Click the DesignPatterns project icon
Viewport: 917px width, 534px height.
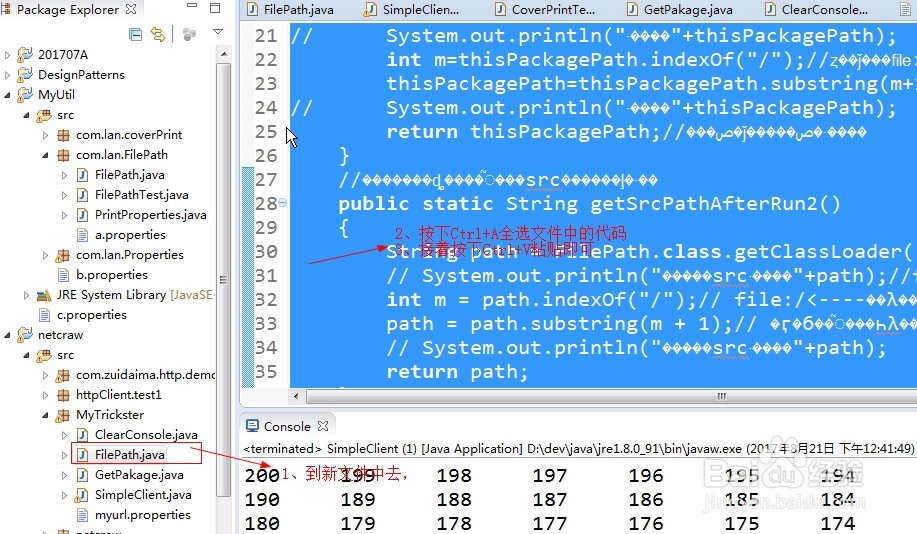click(x=25, y=74)
